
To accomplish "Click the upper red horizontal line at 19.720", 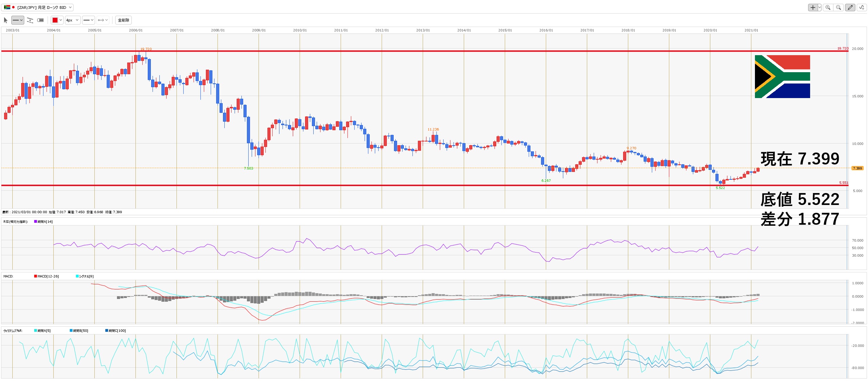I will click(409, 51).
